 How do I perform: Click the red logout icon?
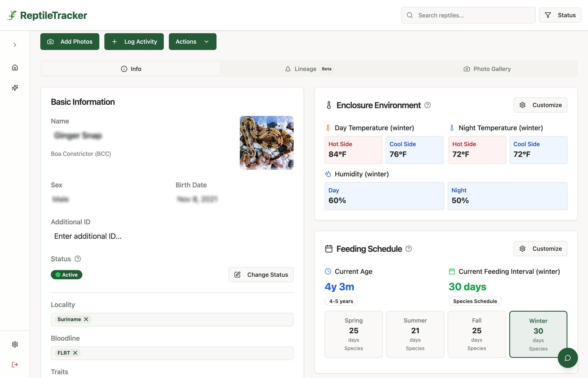tap(15, 365)
